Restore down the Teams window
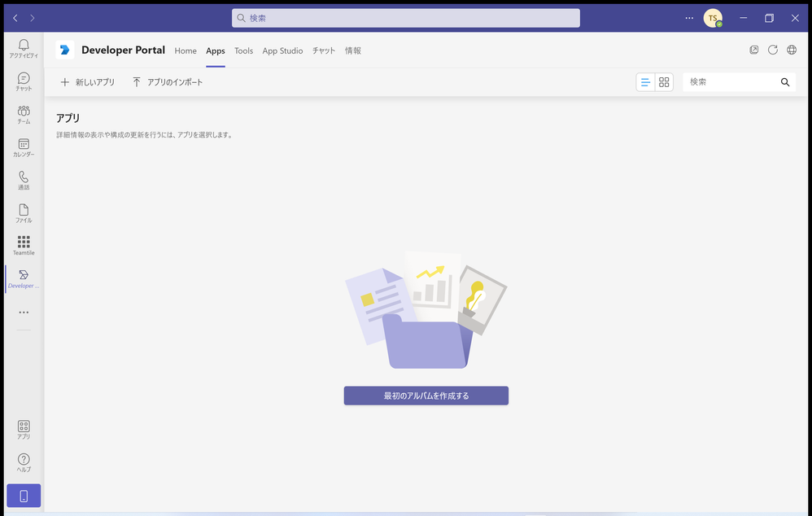 tap(769, 18)
